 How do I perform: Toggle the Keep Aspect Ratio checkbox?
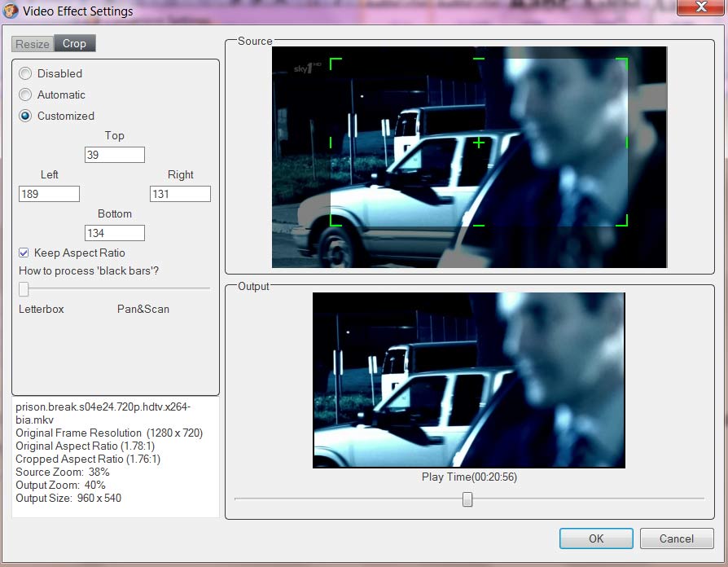click(x=24, y=253)
